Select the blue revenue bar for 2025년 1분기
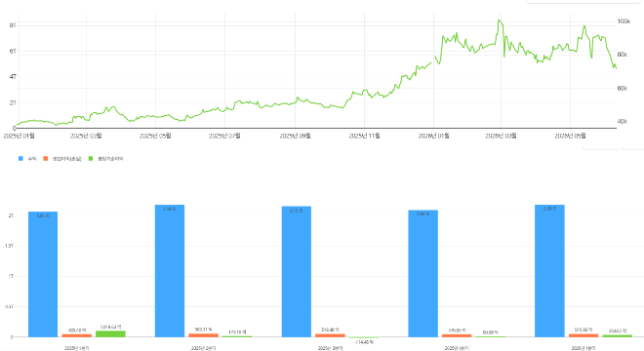644x351 pixels. [43, 274]
